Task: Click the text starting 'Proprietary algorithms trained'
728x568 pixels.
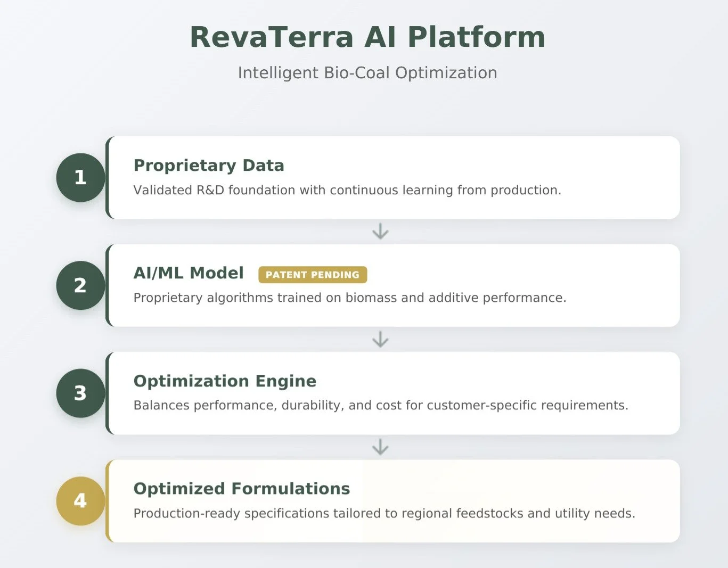Action: pyautogui.click(x=350, y=298)
